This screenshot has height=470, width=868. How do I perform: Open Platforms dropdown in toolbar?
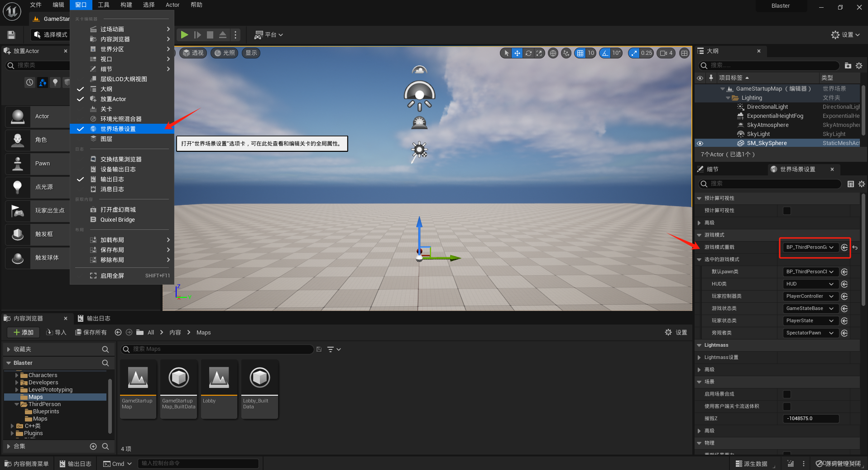point(269,35)
